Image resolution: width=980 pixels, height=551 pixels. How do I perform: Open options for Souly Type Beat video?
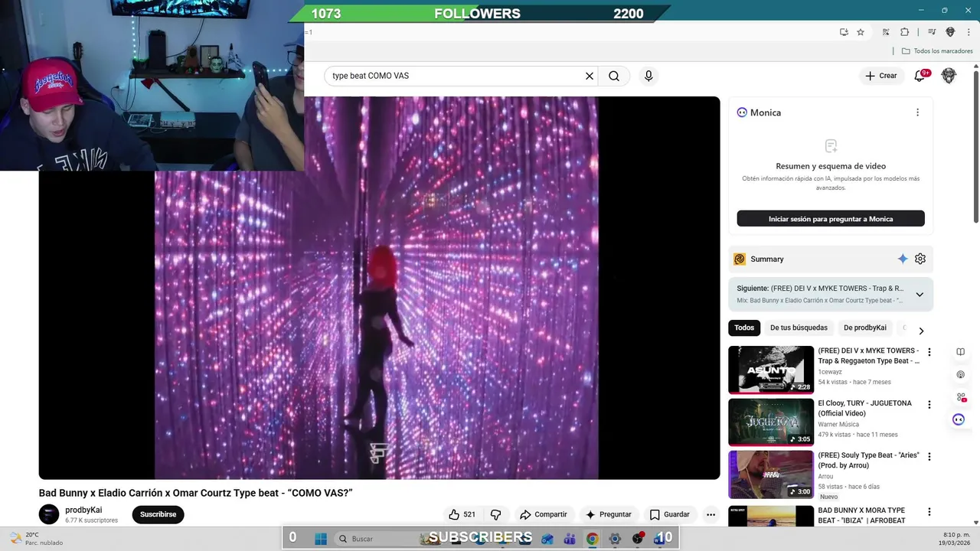pyautogui.click(x=929, y=457)
